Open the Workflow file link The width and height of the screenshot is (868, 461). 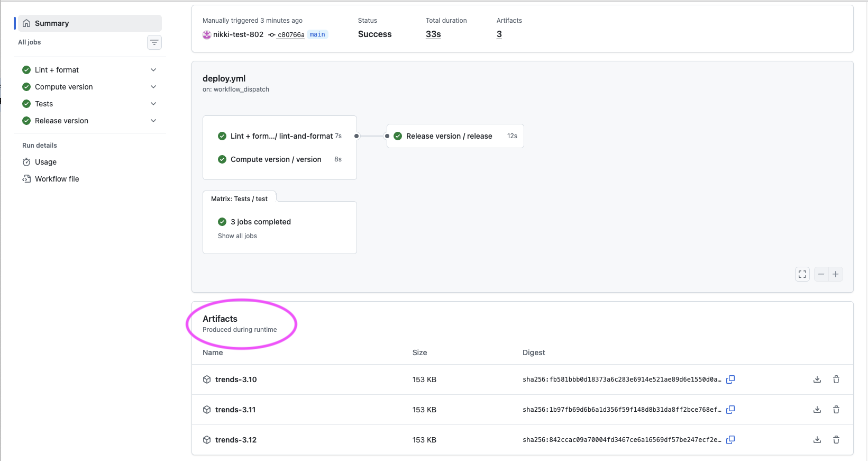(57, 179)
